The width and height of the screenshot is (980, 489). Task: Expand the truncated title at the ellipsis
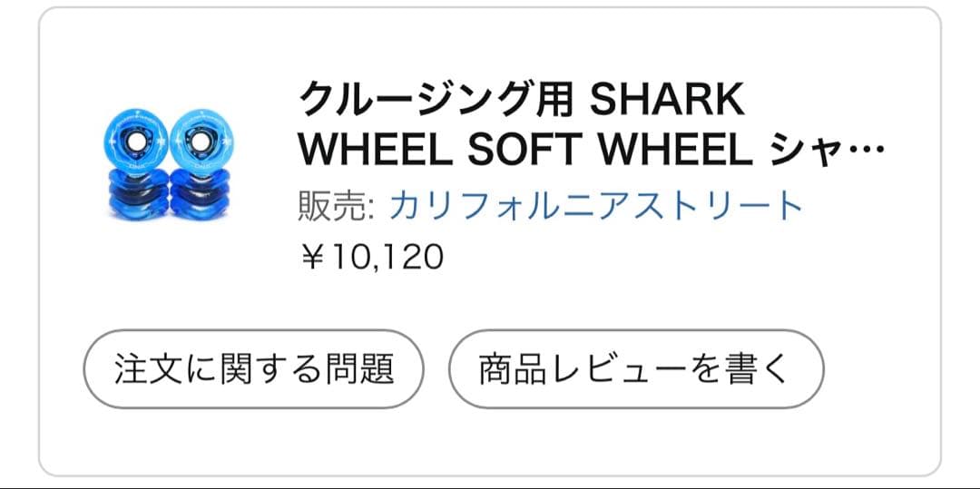coord(870,151)
